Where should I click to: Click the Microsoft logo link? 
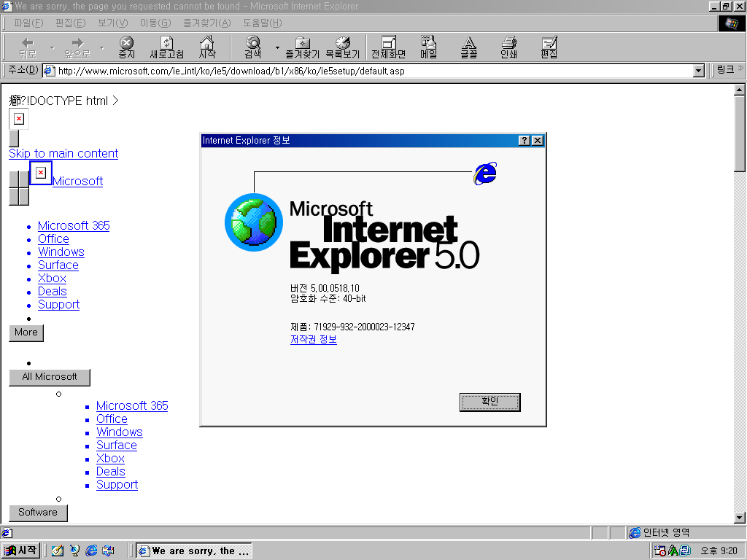point(77,181)
